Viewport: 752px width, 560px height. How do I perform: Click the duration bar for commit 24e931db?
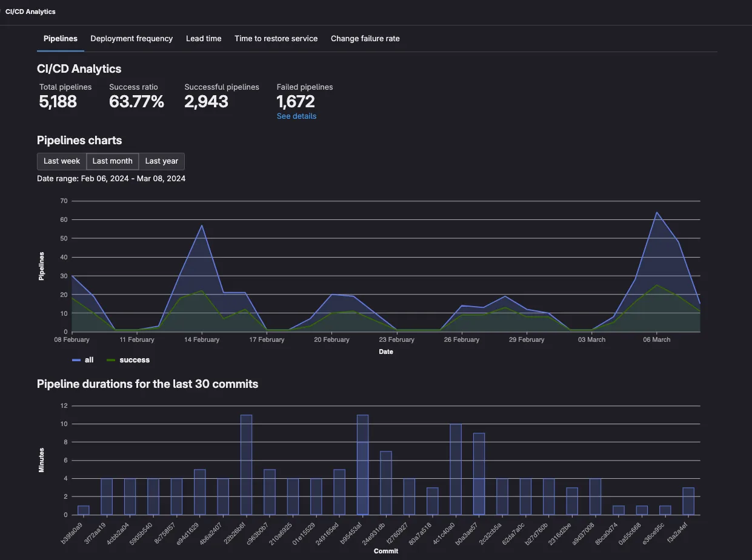tap(386, 483)
